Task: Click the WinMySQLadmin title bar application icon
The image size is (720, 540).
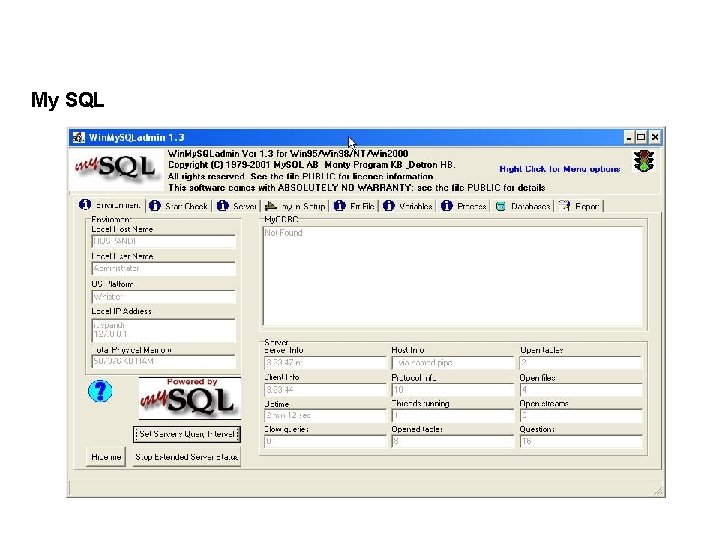Action: pyautogui.click(x=79, y=137)
